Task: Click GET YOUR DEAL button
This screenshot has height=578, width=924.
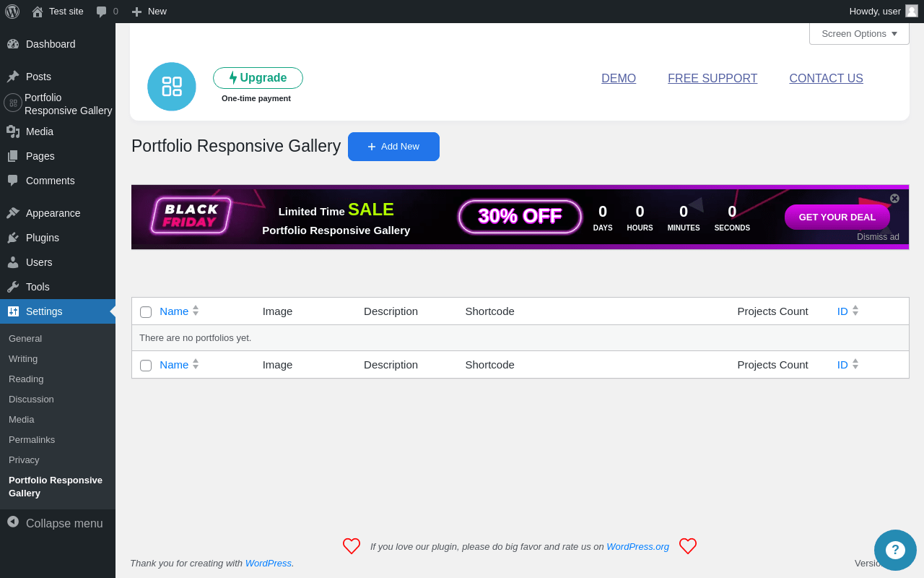Action: 837,217
